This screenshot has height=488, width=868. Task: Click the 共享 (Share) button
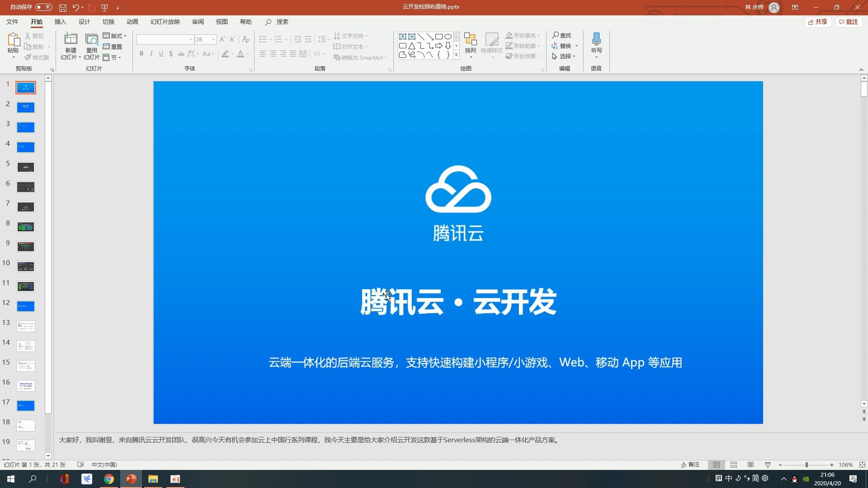click(818, 21)
